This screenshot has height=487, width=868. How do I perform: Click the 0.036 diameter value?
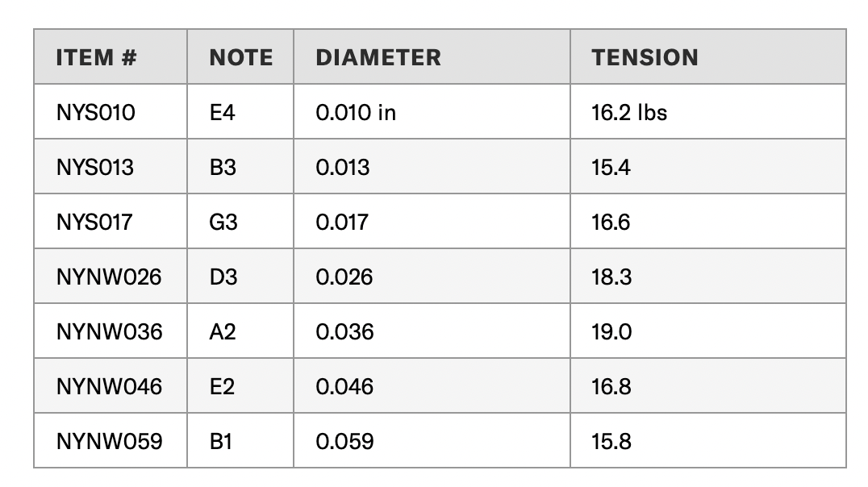345,331
